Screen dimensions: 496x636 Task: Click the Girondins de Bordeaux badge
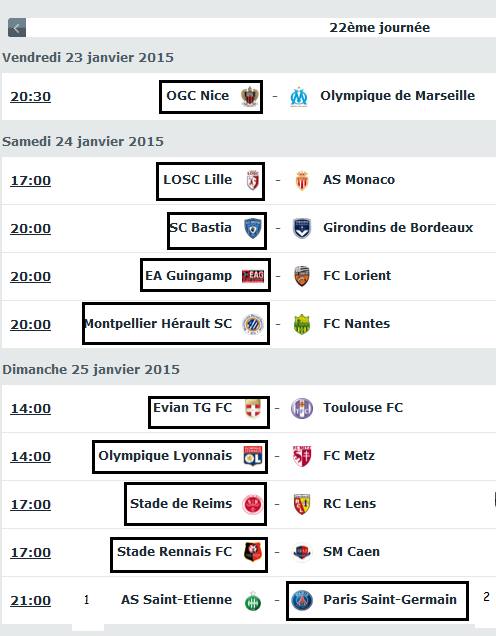[x=302, y=228]
